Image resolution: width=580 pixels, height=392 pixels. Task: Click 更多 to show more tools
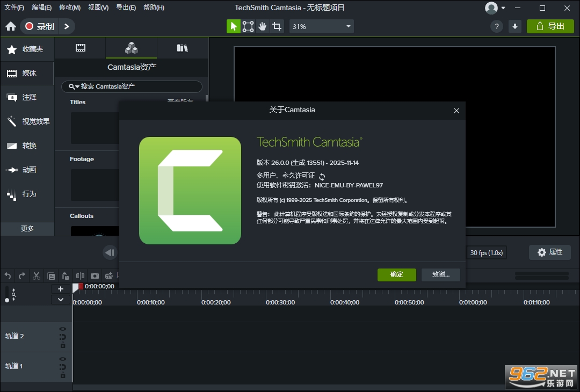27,229
